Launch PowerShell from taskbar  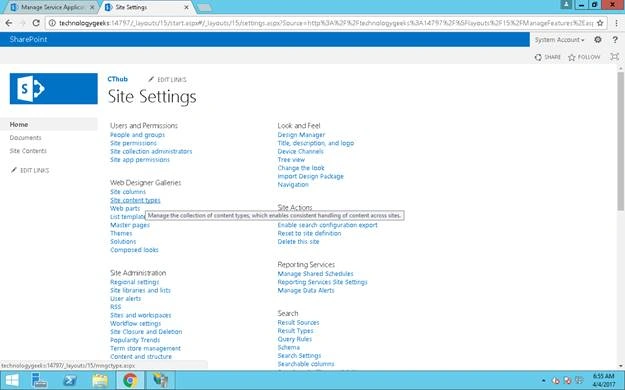click(69, 380)
